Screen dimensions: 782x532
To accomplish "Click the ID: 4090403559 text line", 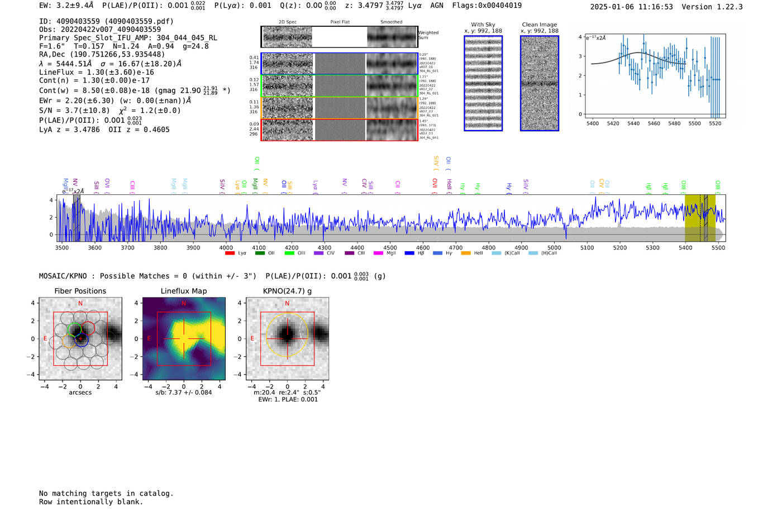I will pyautogui.click(x=106, y=21).
